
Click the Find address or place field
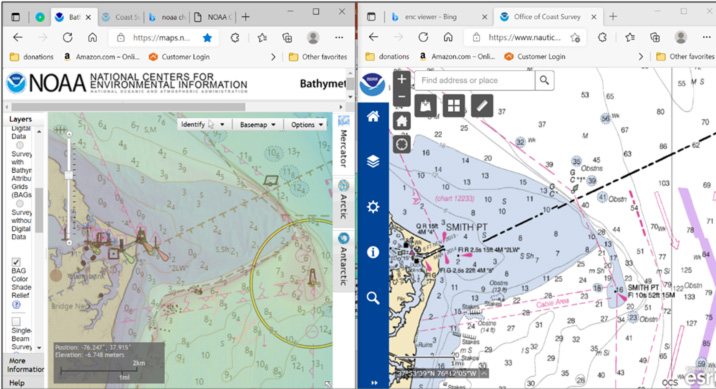pyautogui.click(x=475, y=80)
